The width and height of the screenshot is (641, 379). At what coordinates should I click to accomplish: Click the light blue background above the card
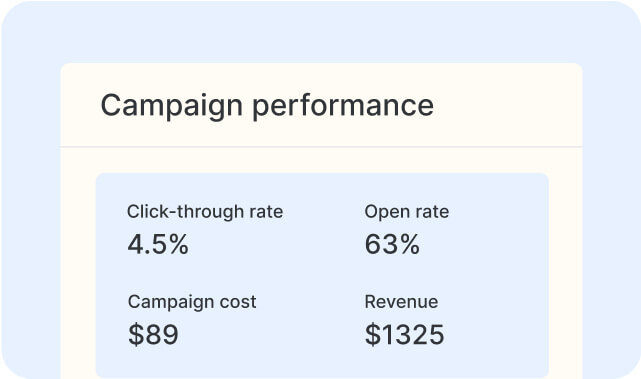(x=320, y=32)
